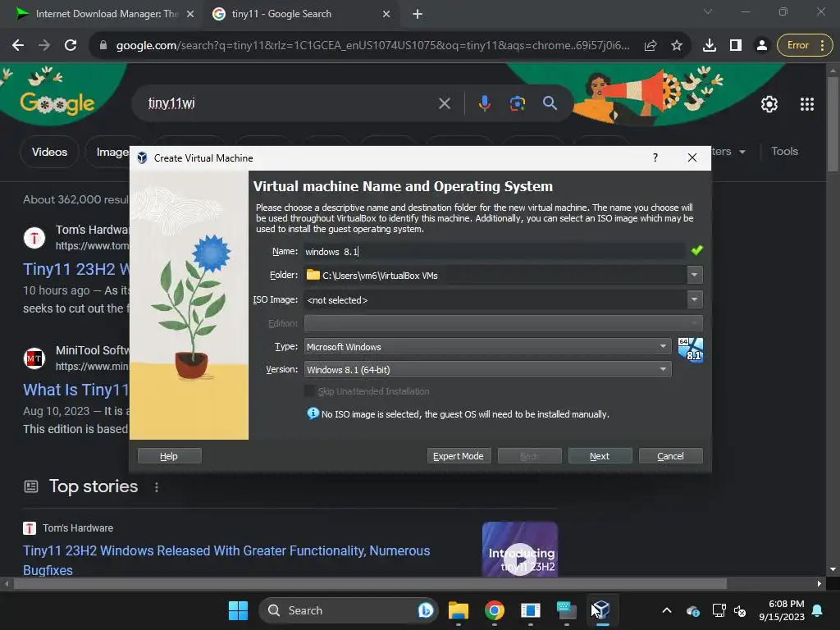Clear the Google search box with X icon
The image size is (840, 630).
tap(444, 103)
